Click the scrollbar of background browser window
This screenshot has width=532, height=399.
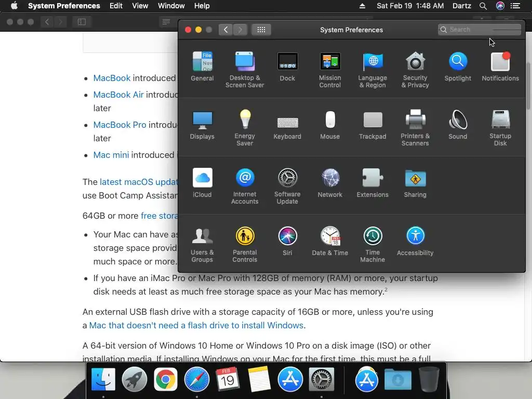point(528,86)
